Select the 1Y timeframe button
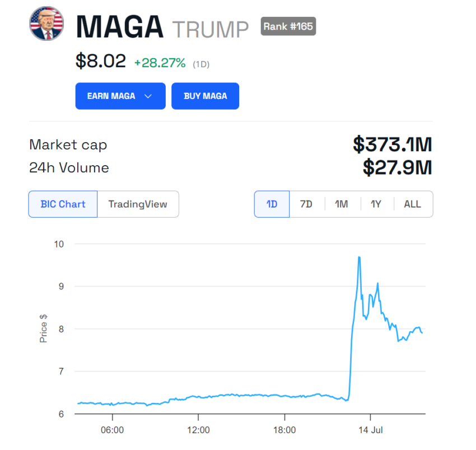The height and width of the screenshot is (450, 476). (376, 204)
